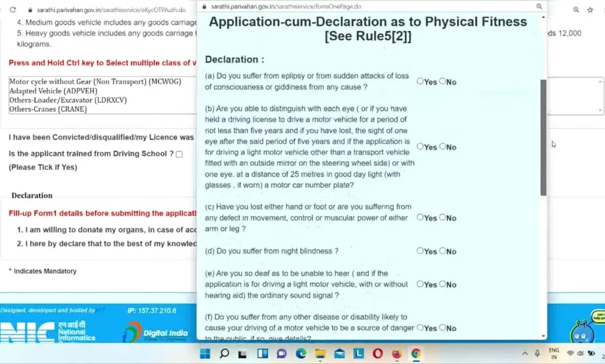This screenshot has width=605, height=364.
Task: Pick Motor cycle without Gear (MCWOG) option
Action: click(95, 82)
